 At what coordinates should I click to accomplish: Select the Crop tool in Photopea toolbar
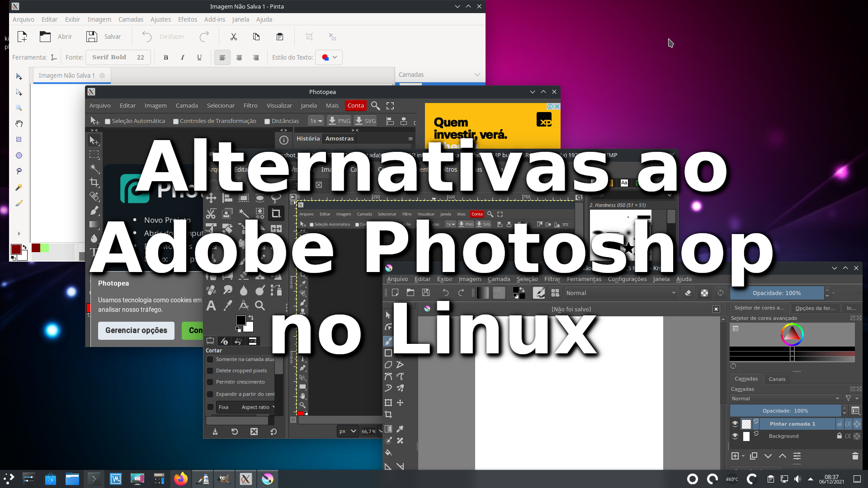click(94, 183)
